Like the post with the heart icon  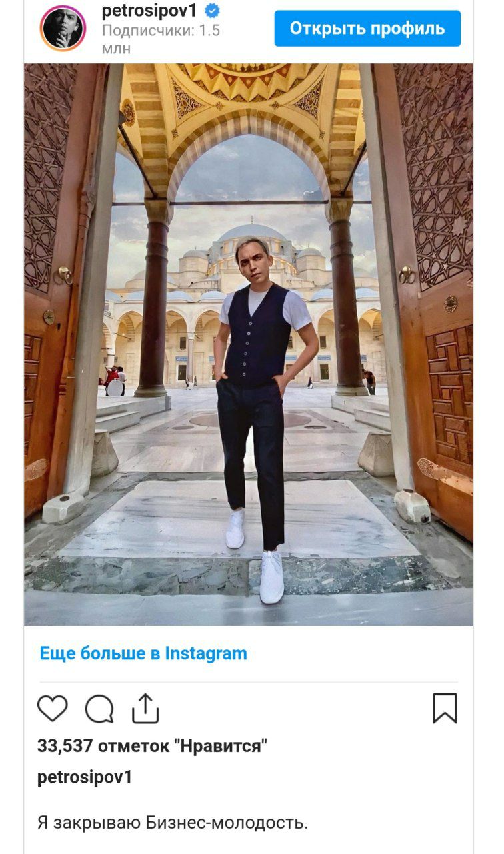pos(53,708)
